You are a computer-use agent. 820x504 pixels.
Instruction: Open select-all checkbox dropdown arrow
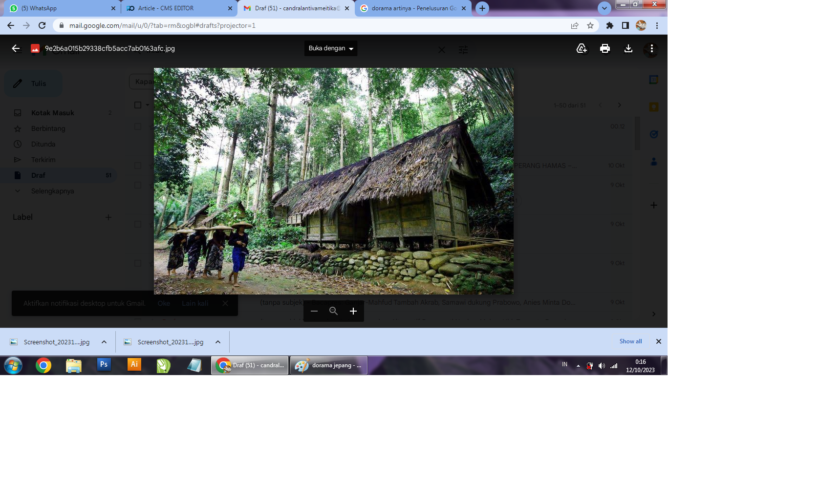148,105
